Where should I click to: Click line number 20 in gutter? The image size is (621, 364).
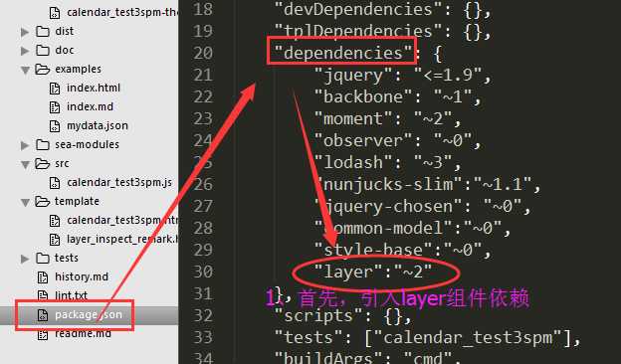click(203, 53)
